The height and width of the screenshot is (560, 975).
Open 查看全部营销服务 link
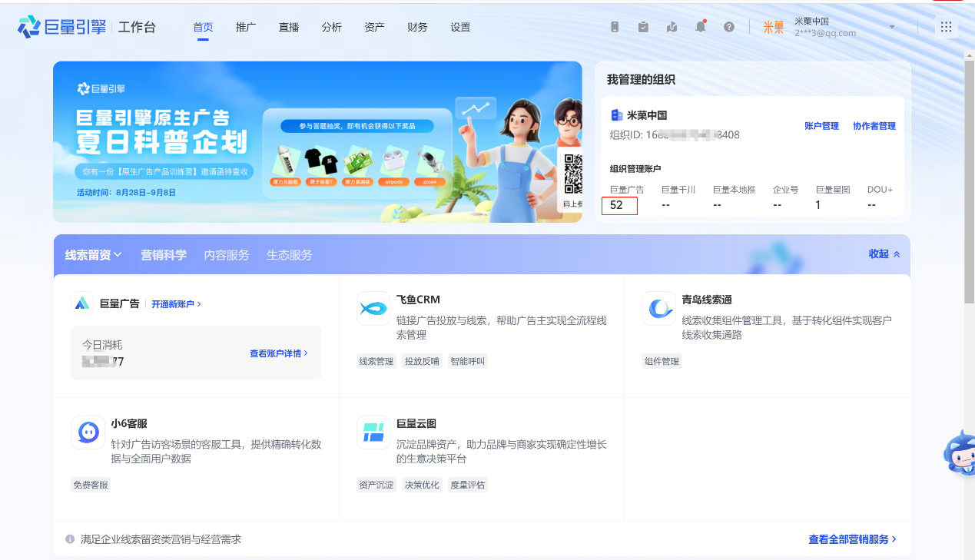[x=853, y=539]
